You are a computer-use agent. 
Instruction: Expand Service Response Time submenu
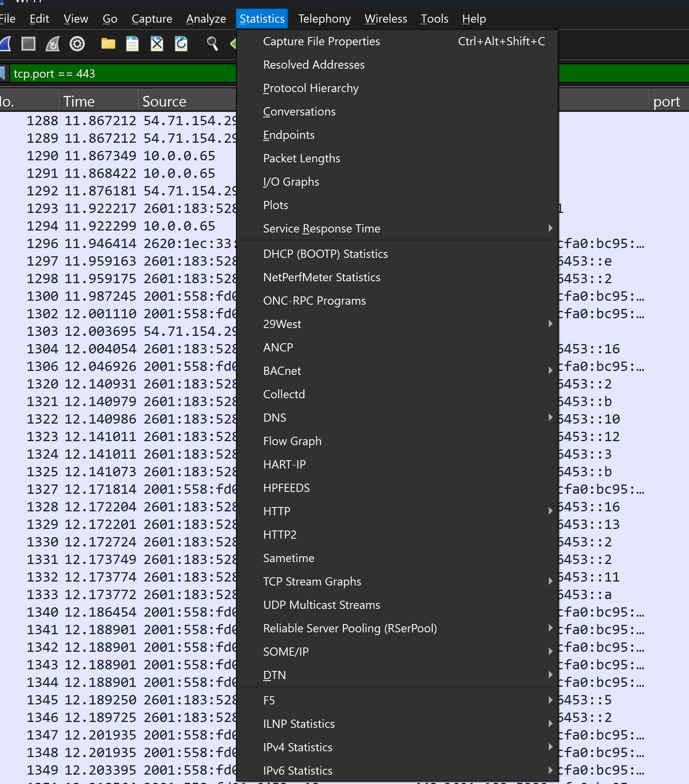pos(397,229)
